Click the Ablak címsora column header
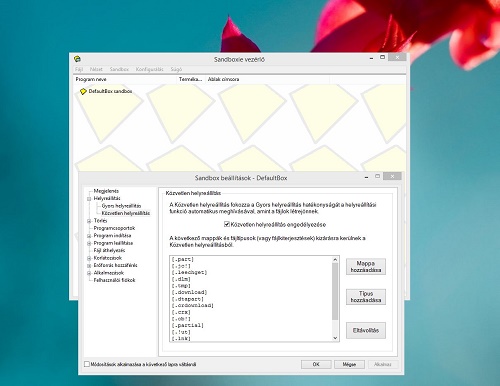The width and height of the screenshot is (500, 386). [268, 79]
